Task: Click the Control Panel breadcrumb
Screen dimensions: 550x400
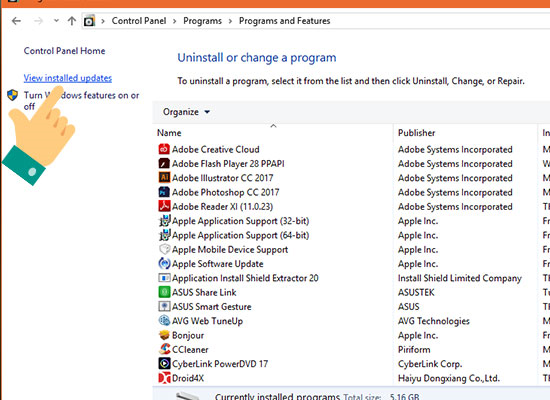Action: click(x=139, y=21)
